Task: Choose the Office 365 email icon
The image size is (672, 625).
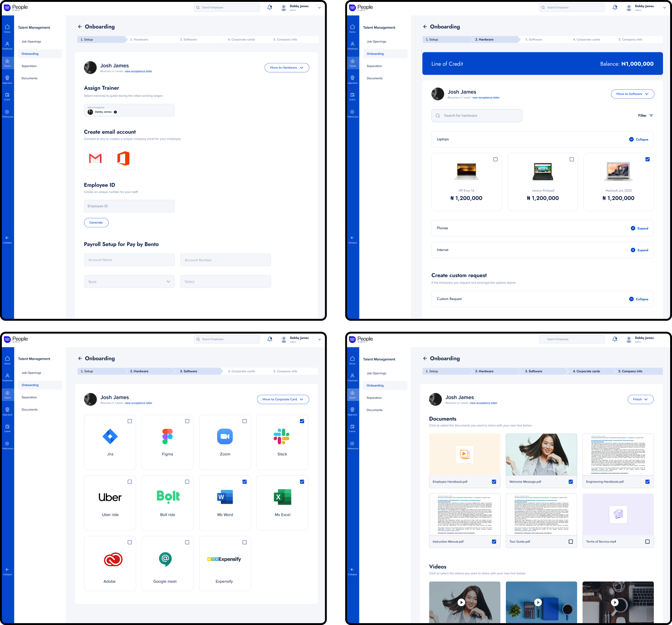Action: coord(124,158)
